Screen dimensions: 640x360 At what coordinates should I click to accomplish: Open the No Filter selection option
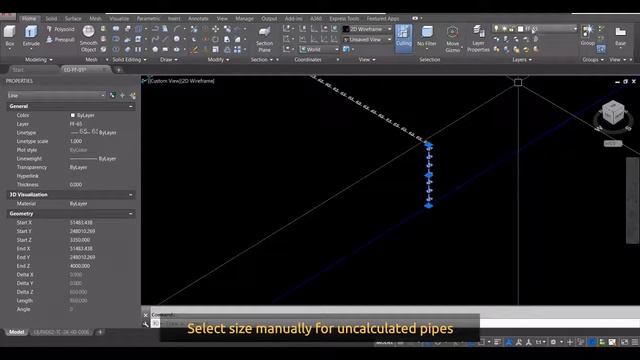coord(427,36)
